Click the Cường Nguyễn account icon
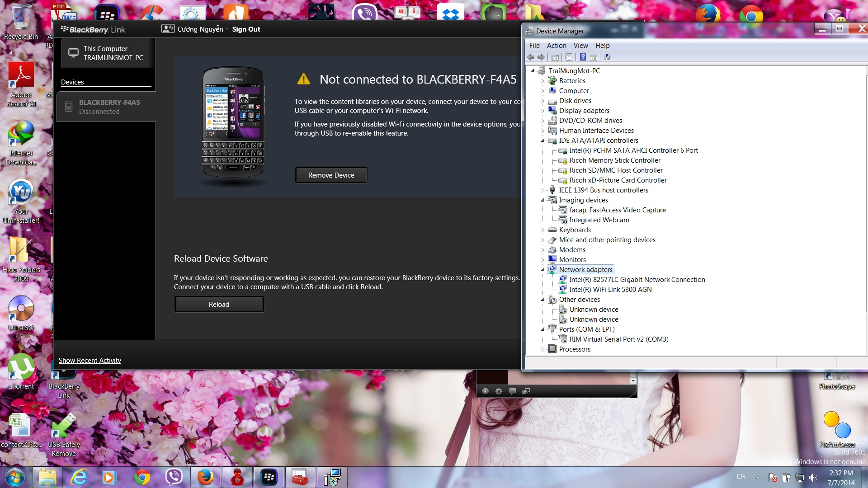The height and width of the screenshot is (488, 868). (x=168, y=29)
